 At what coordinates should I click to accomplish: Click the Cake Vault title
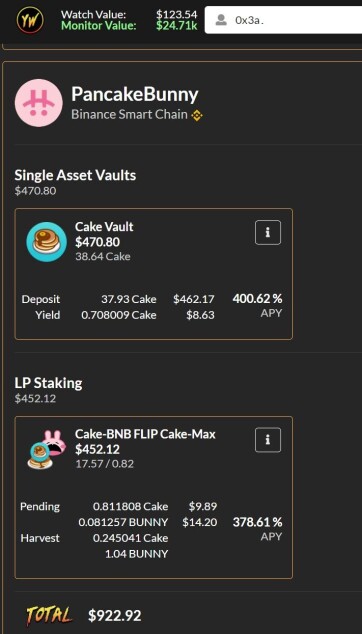click(104, 227)
